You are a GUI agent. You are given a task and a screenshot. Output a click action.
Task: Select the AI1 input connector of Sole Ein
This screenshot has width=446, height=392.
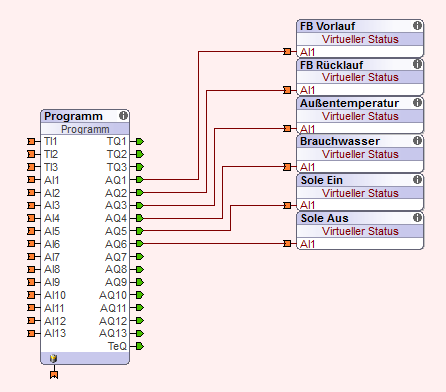[x=287, y=205]
